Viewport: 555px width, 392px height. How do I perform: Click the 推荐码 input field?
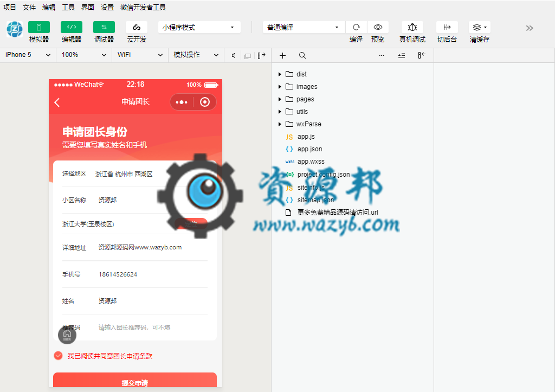coord(152,328)
